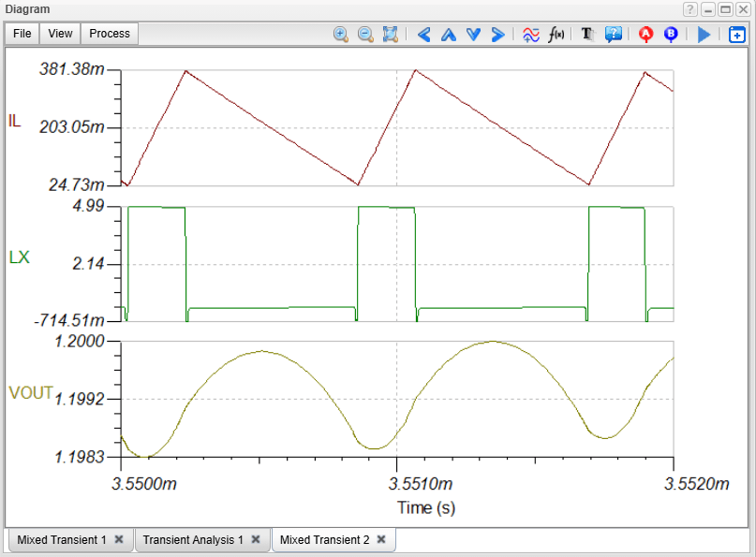Select the IL curve label

(14, 121)
